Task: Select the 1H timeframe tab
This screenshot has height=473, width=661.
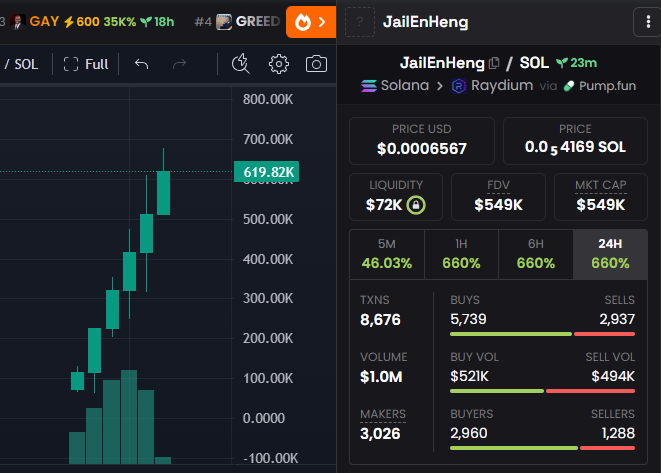Action: pyautogui.click(x=461, y=254)
